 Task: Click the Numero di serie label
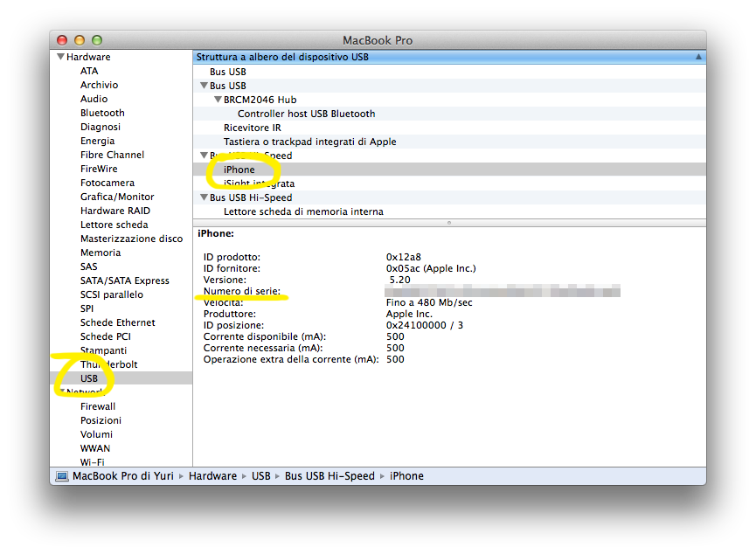pos(241,291)
